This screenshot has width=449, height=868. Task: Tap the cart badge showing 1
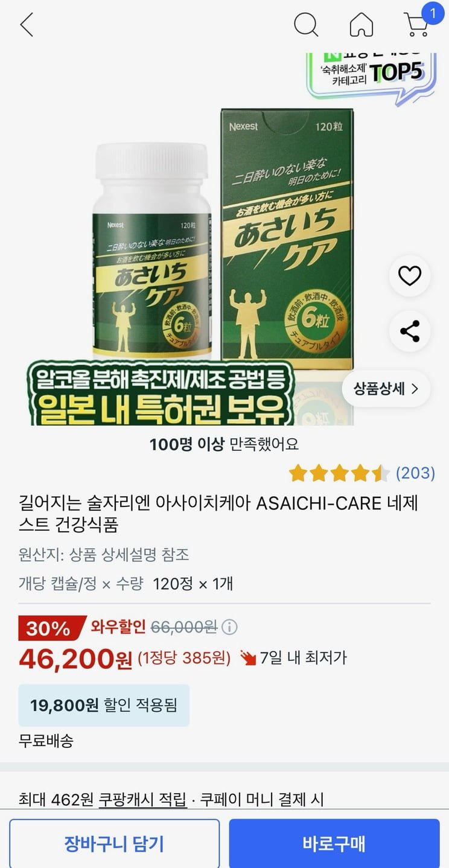point(432,12)
